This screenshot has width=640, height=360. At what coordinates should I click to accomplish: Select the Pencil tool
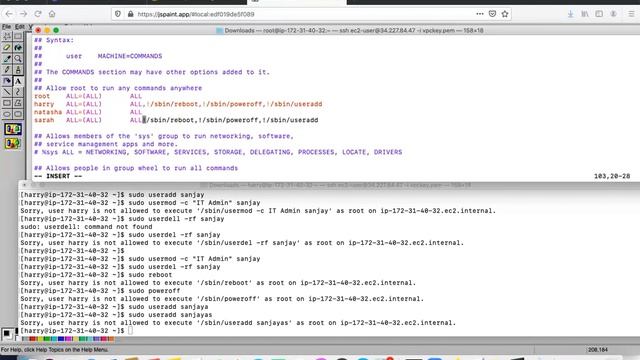[x=7, y=70]
